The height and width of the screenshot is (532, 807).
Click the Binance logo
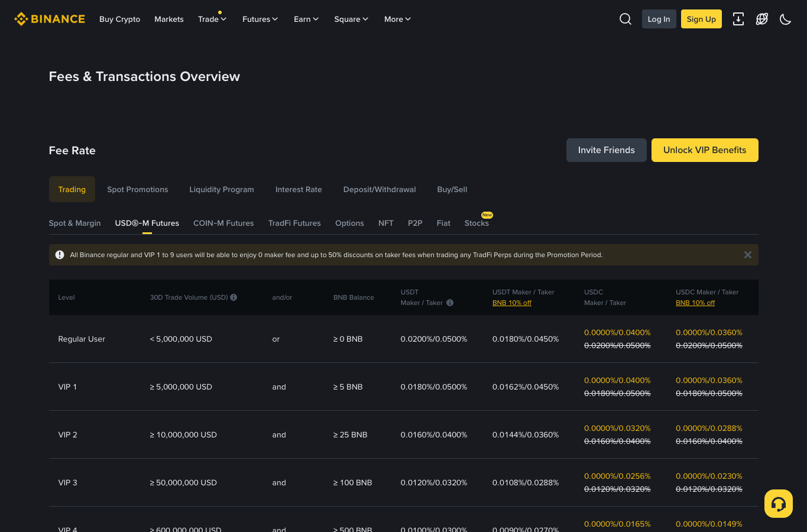tap(50, 19)
